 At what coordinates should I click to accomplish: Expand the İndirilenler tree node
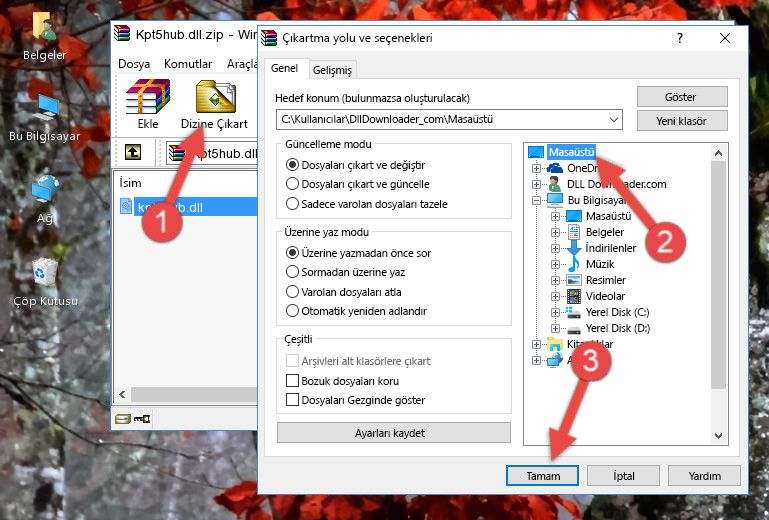[x=555, y=248]
